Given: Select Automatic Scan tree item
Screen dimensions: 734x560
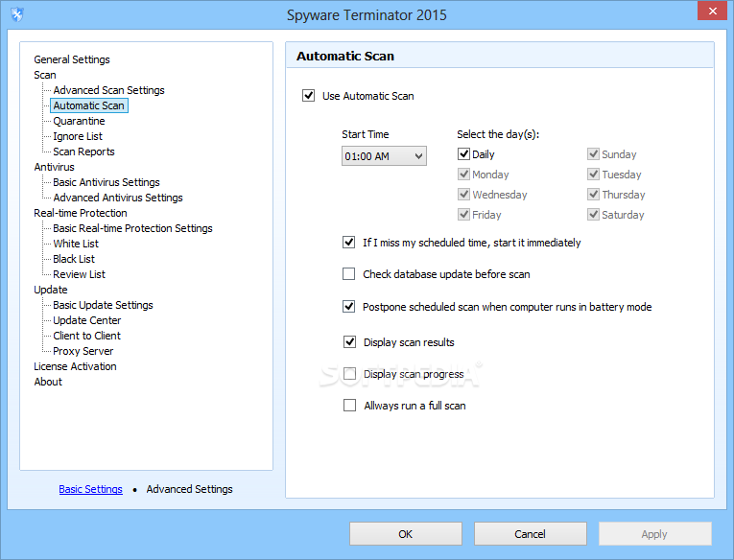Looking at the screenshot, I should click(89, 105).
